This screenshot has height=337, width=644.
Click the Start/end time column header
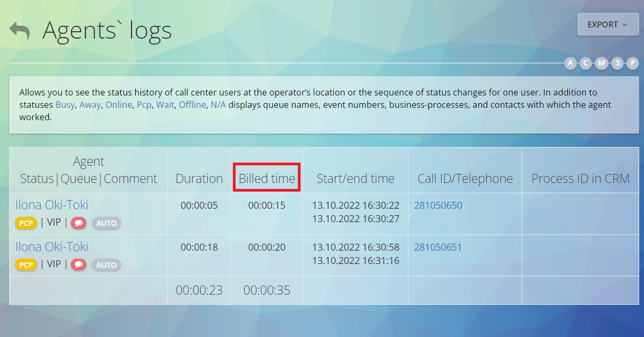coord(355,179)
